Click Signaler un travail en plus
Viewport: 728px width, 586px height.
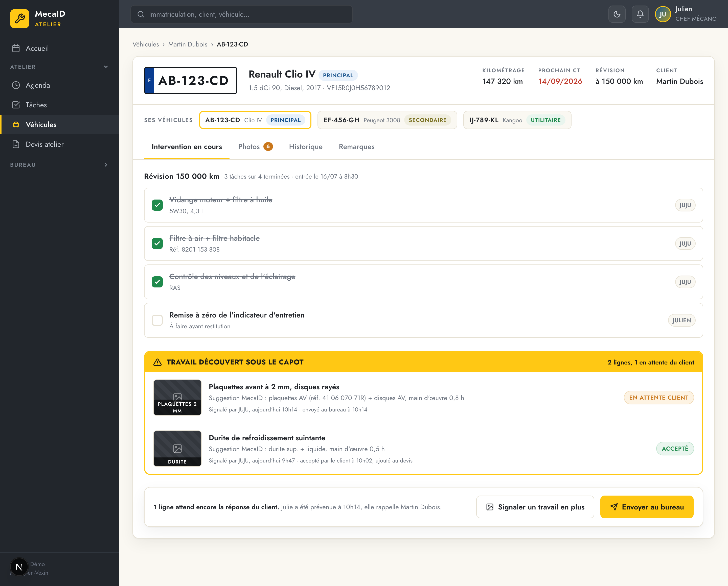pyautogui.click(x=535, y=507)
